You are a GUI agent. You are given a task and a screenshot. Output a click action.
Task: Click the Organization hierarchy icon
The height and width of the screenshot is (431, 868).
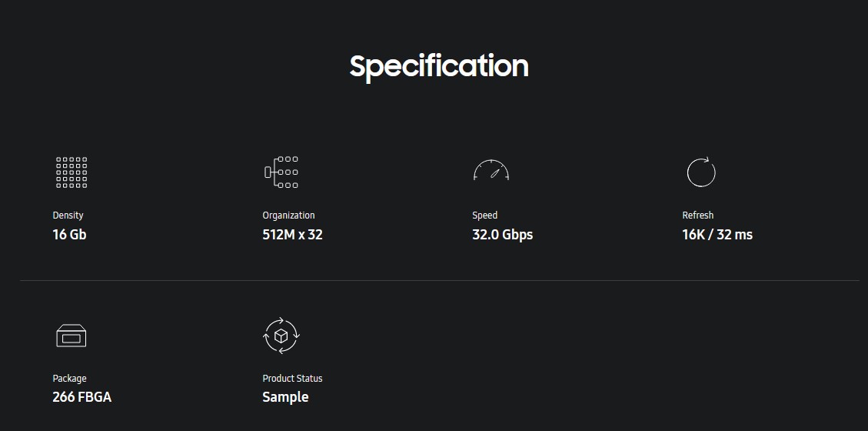[x=281, y=172]
